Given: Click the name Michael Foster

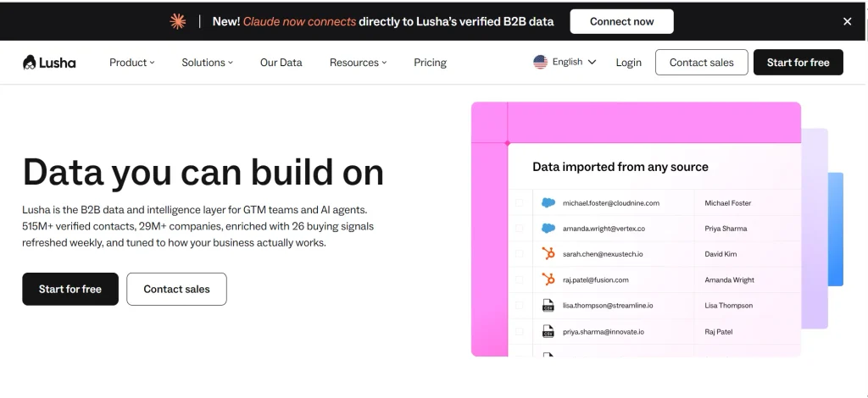Looking at the screenshot, I should tap(728, 203).
